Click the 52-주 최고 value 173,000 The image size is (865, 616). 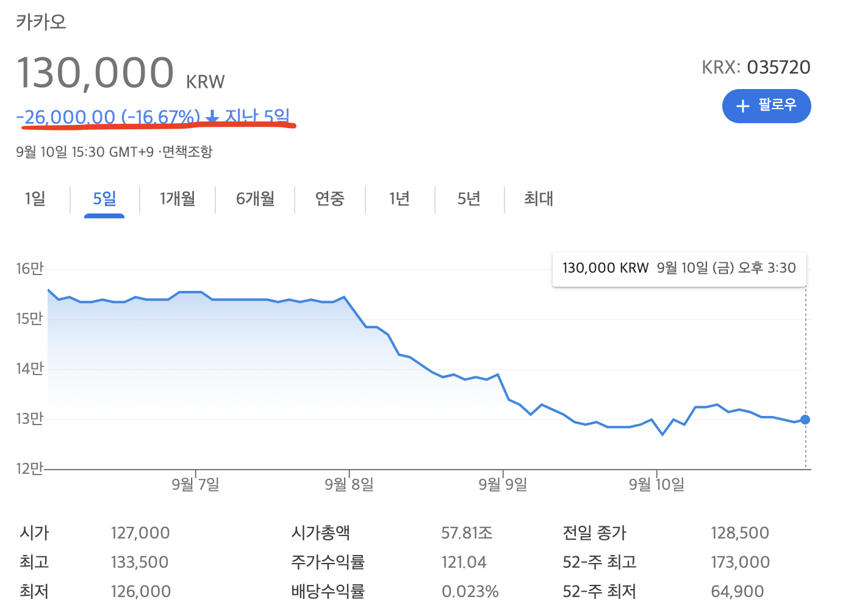click(x=741, y=562)
